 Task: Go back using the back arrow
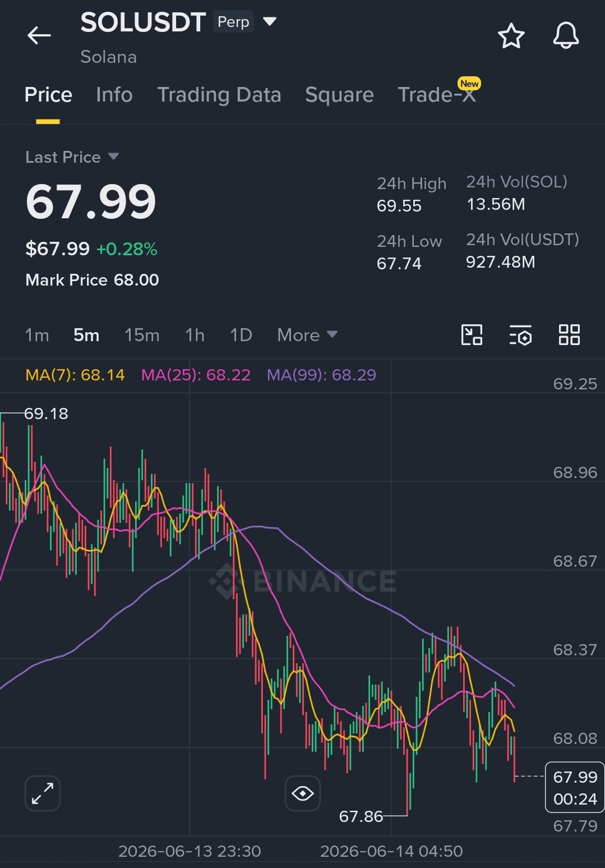(39, 35)
